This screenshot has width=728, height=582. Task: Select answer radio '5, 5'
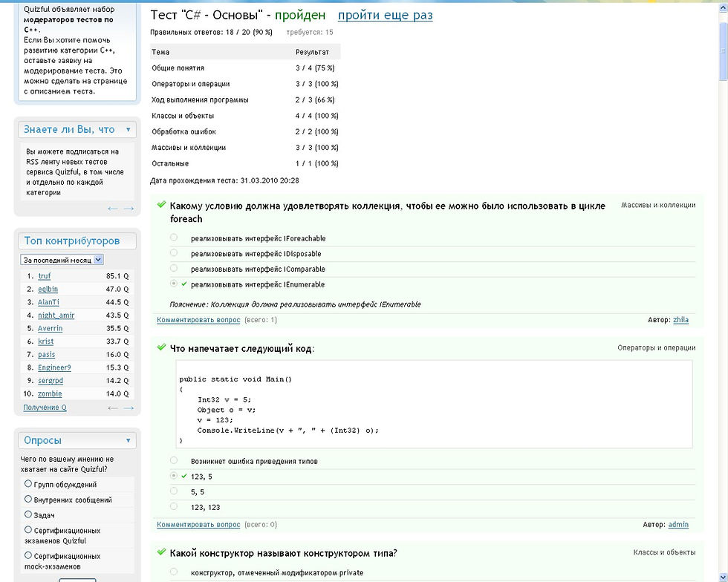coord(174,491)
